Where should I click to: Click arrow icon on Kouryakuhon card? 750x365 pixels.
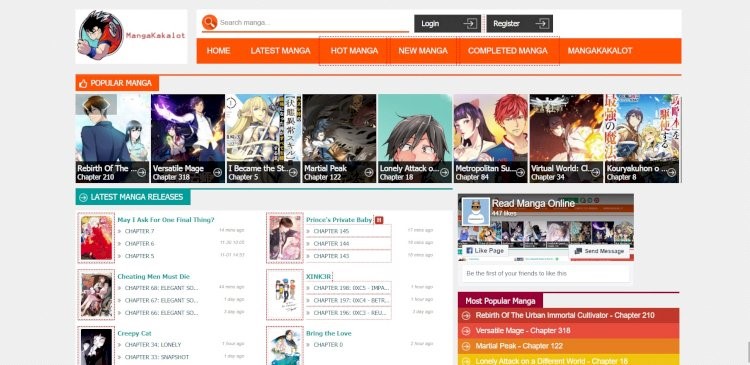coord(671,172)
